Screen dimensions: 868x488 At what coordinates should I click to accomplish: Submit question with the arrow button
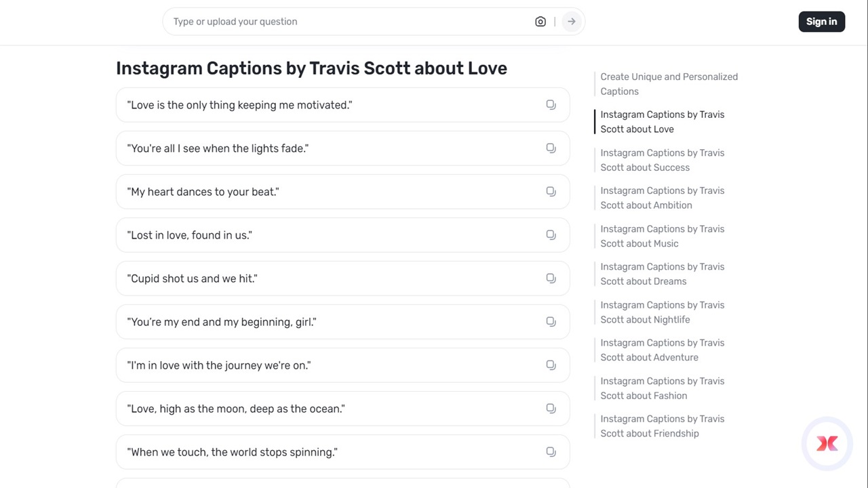[x=572, y=22]
